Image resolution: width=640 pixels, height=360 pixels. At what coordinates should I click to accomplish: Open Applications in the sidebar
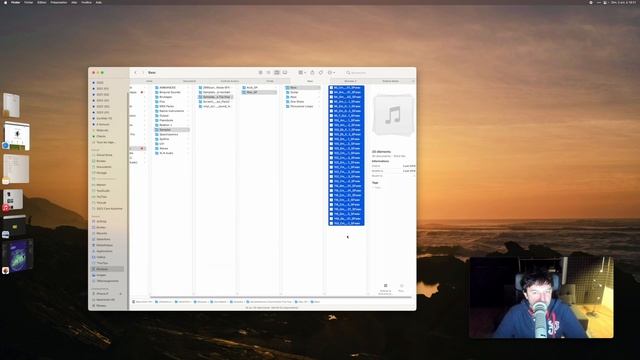104,251
